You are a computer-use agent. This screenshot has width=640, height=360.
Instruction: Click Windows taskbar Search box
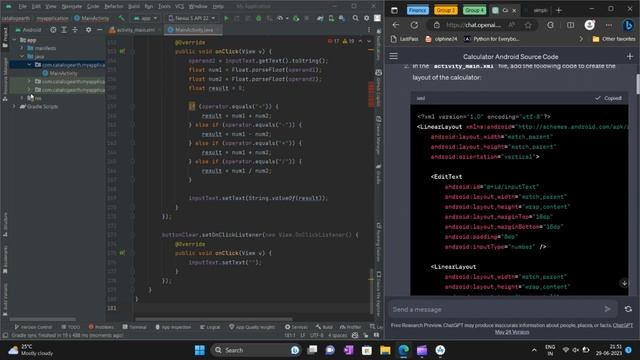[255, 350]
